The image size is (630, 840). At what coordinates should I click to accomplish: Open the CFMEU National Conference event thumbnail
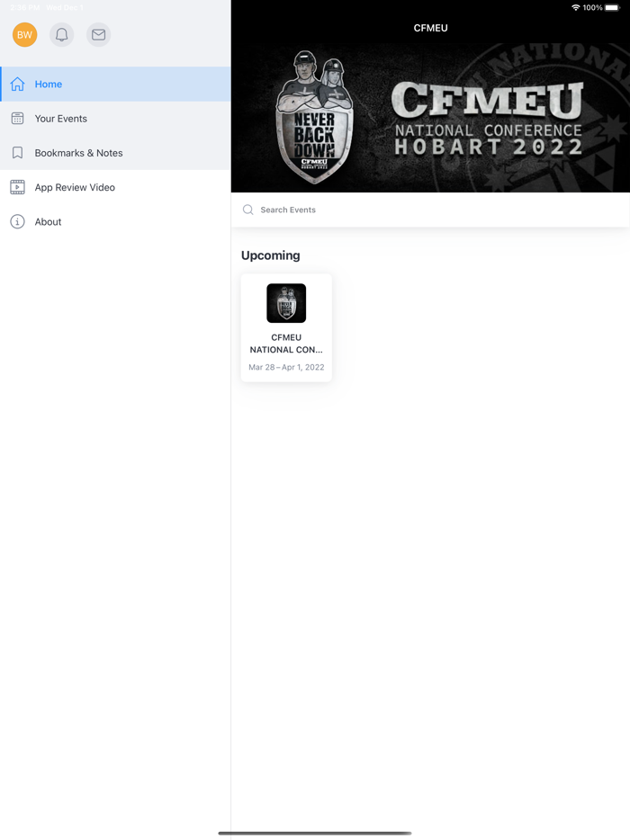(286, 303)
